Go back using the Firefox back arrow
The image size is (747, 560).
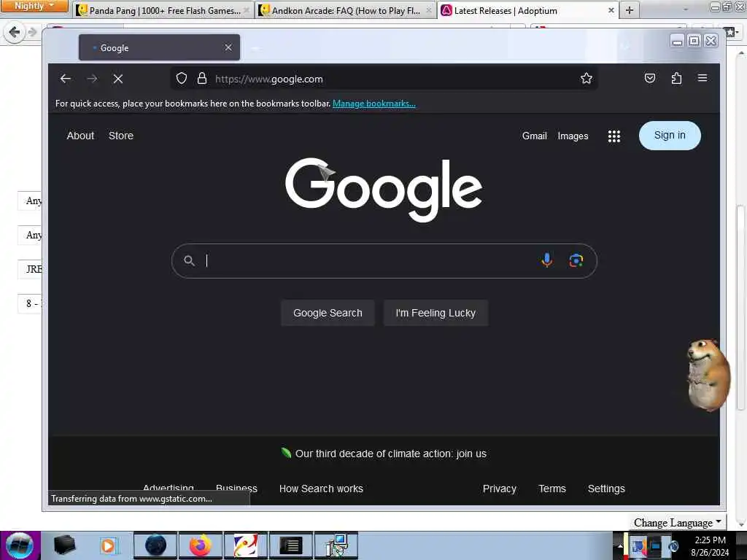coord(66,79)
